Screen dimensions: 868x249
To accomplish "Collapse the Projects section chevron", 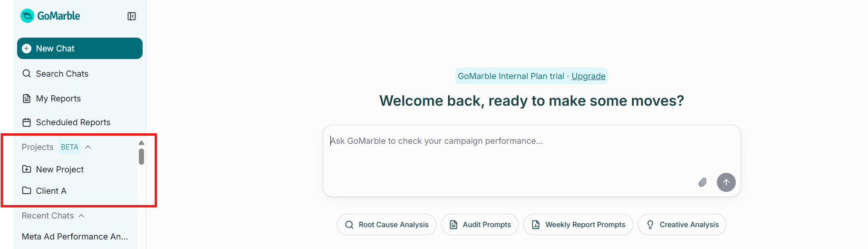I will click(88, 147).
